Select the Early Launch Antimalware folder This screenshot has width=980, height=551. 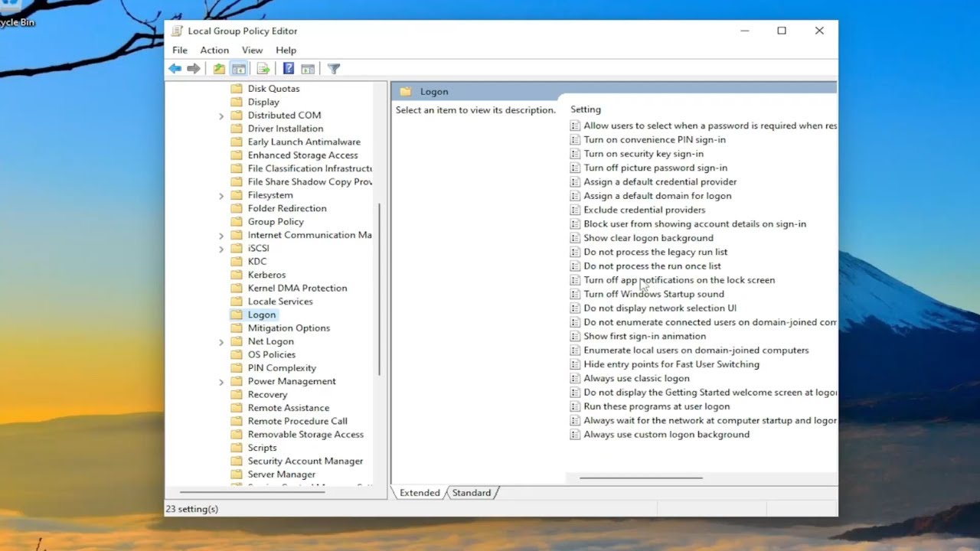click(x=304, y=142)
